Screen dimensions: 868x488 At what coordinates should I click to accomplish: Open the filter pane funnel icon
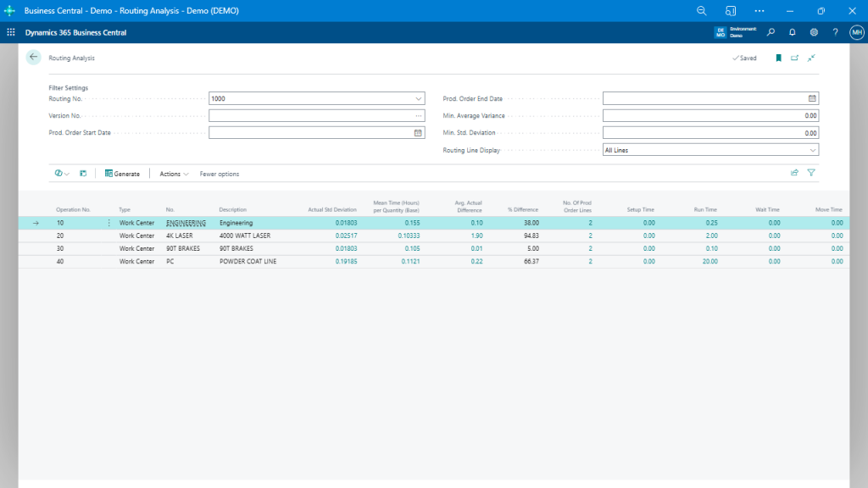click(811, 172)
